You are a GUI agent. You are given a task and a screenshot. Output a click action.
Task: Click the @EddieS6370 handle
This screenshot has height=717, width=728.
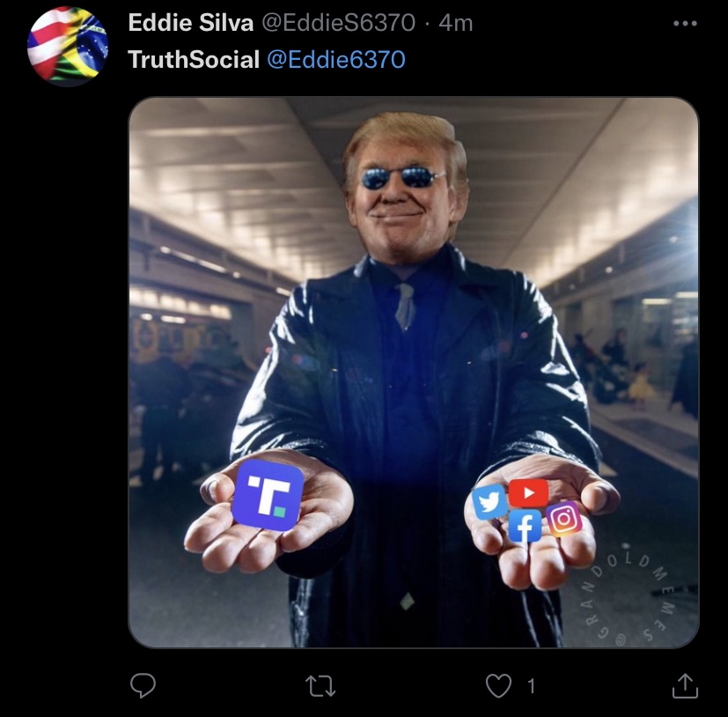click(x=338, y=23)
